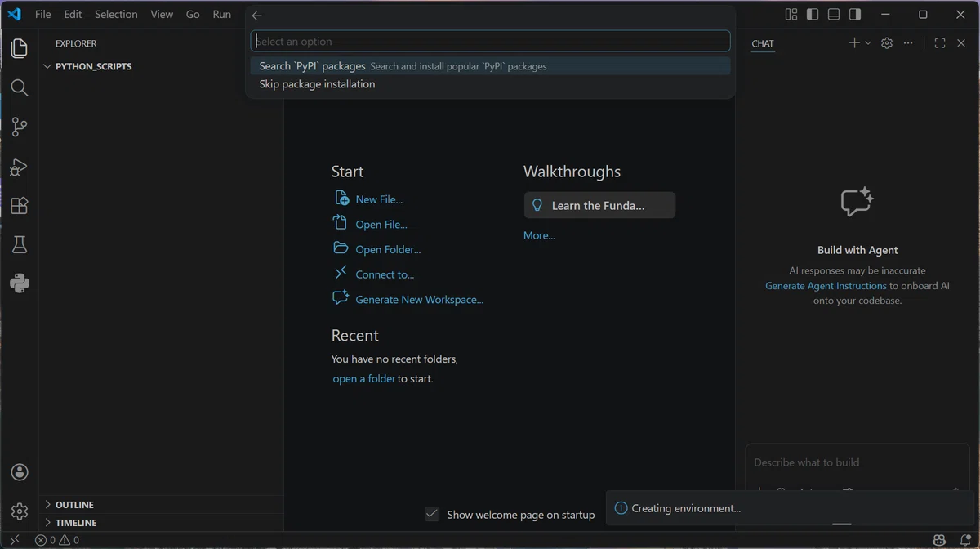Open the Manage gear icon in activity bar

click(20, 511)
